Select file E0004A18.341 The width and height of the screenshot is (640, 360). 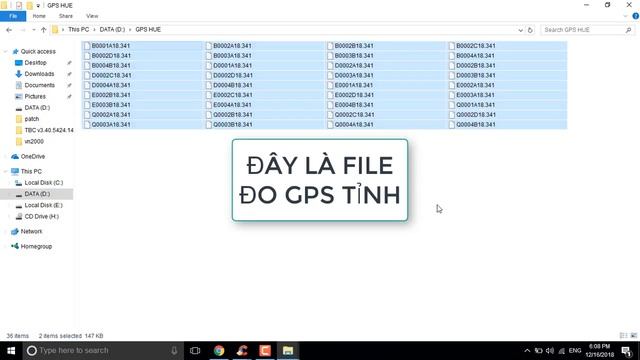click(x=232, y=105)
